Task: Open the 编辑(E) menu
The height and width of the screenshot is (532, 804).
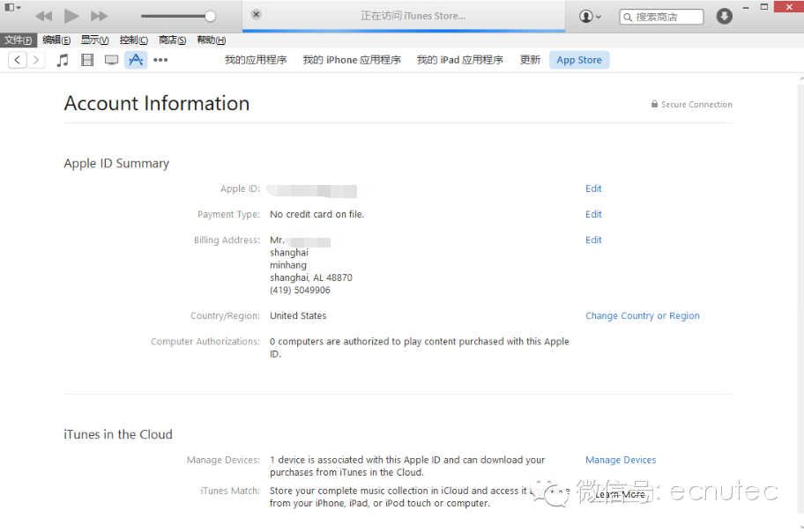Action: 56,40
